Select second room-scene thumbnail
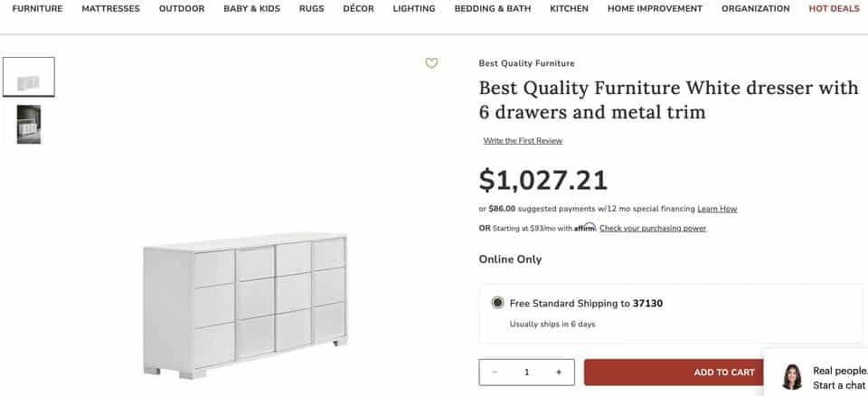868x396 pixels. pyautogui.click(x=29, y=125)
